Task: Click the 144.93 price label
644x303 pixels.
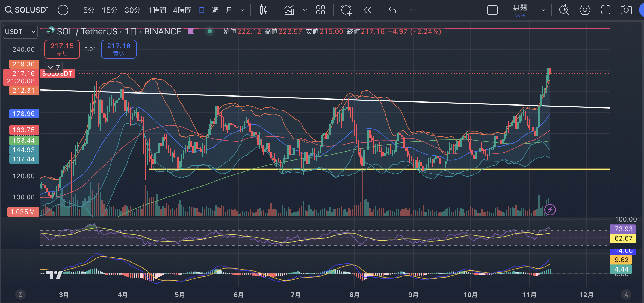Action: 24,150
